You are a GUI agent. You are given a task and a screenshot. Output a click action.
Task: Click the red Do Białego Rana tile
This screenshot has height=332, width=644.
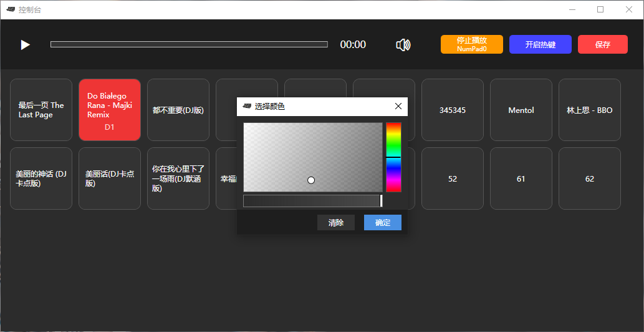(110, 110)
